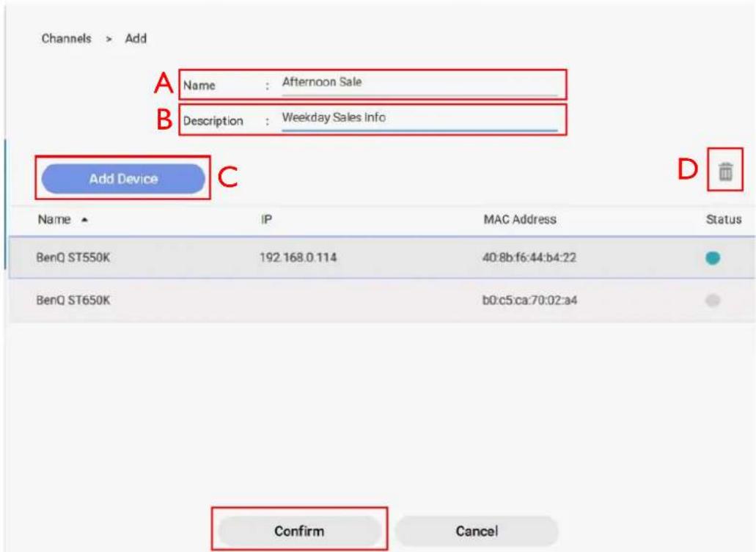Click the offline status dot for ST650K
Screen dimensions: 756x552
[x=713, y=301]
